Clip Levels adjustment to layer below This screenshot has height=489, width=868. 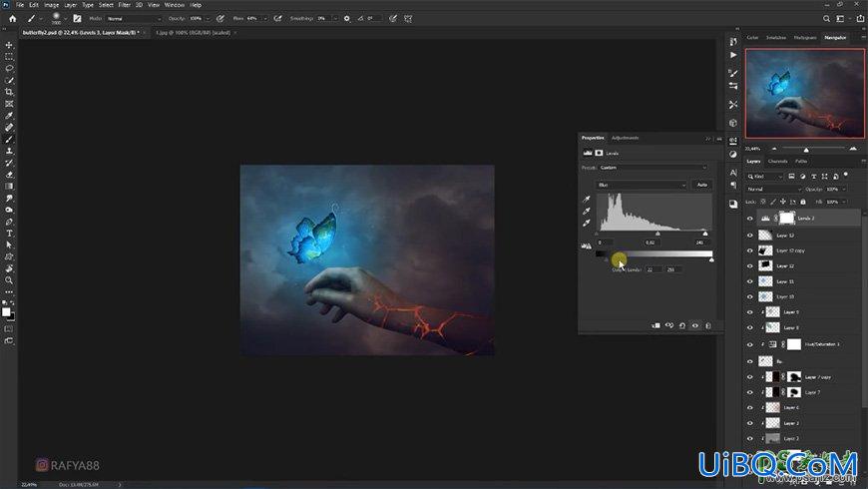tap(655, 325)
